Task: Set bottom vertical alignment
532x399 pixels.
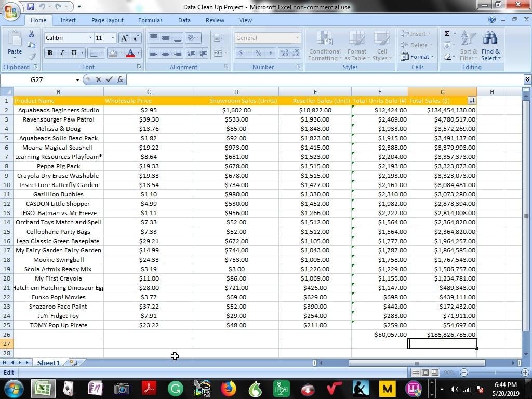Action: (x=178, y=37)
